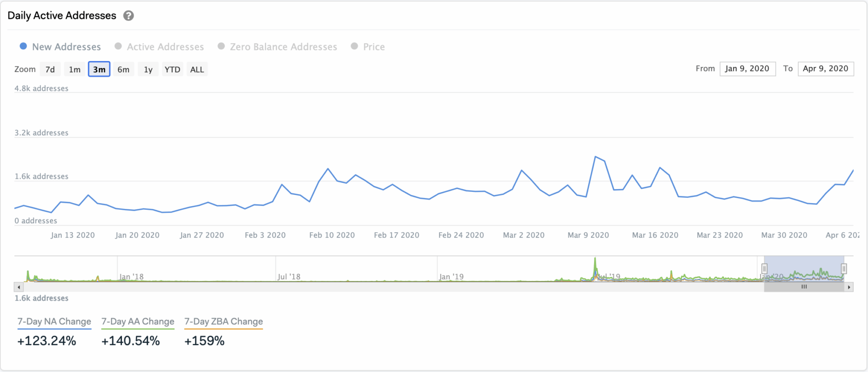Screen dimensions: 868x372
Task: Select the 1m zoom range
Action: 75,69
